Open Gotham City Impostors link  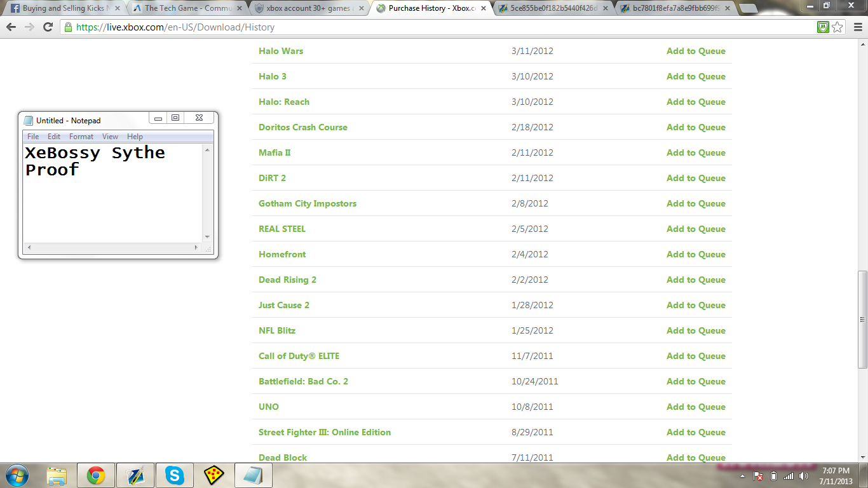click(308, 203)
